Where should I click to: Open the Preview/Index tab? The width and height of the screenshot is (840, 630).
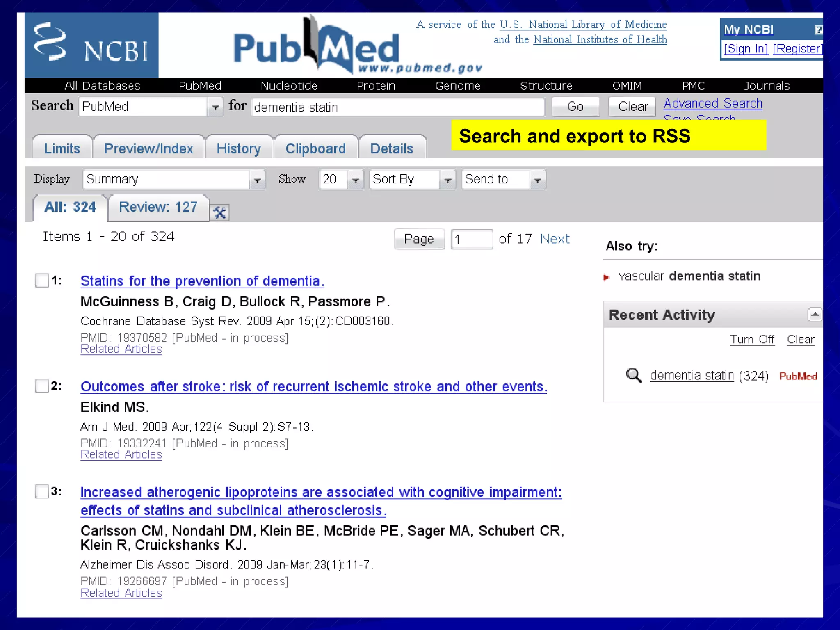tap(148, 148)
